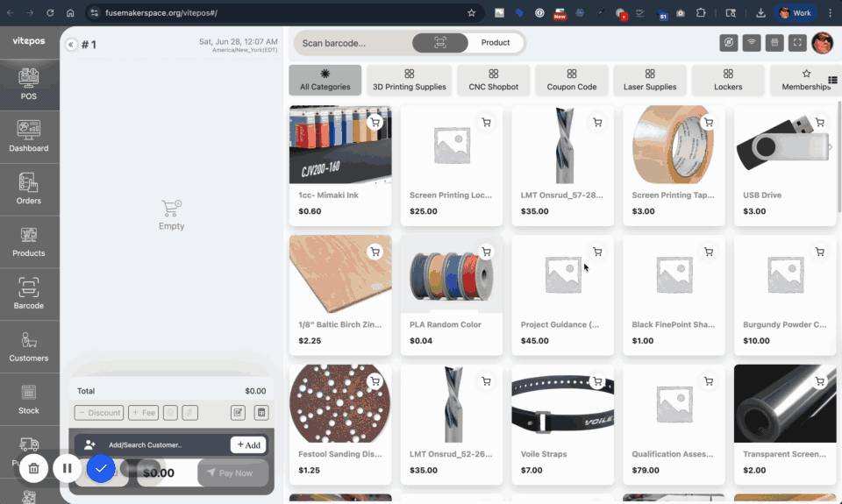This screenshot has height=504, width=842.
Task: Add Baltic Birch item to cart
Action: (375, 252)
